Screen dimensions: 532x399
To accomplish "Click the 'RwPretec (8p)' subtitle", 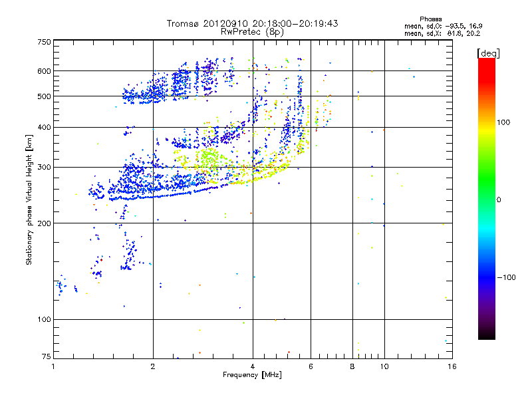I will (252, 32).
